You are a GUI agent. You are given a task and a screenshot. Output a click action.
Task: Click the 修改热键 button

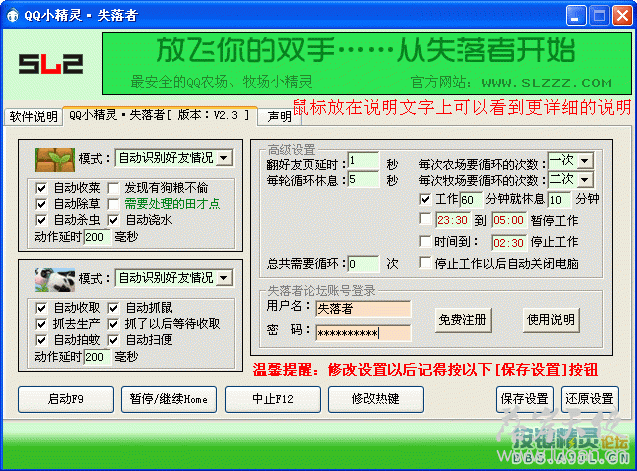[376, 399]
